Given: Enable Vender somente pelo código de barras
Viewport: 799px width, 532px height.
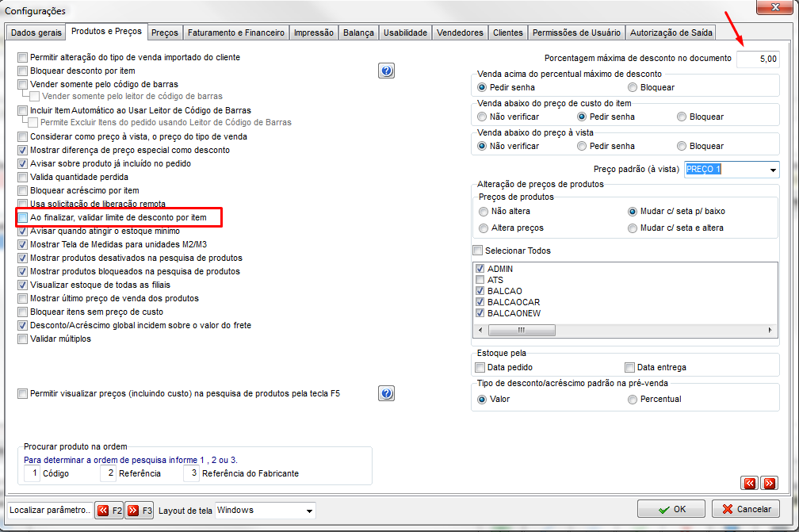Looking at the screenshot, I should pyautogui.click(x=22, y=84).
